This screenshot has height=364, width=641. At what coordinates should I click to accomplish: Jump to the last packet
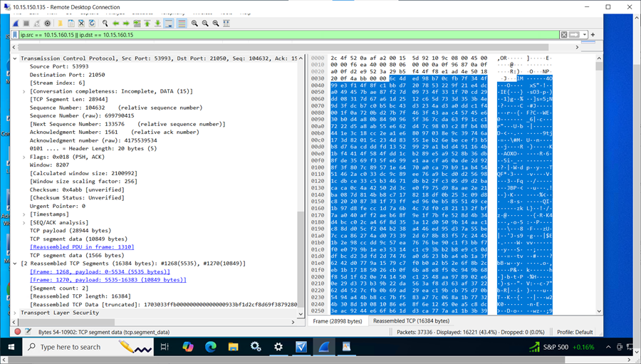(x=158, y=24)
